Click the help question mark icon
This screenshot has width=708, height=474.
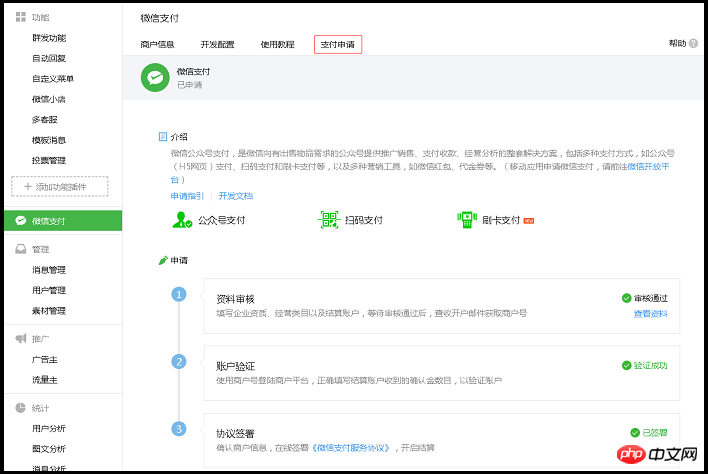694,43
